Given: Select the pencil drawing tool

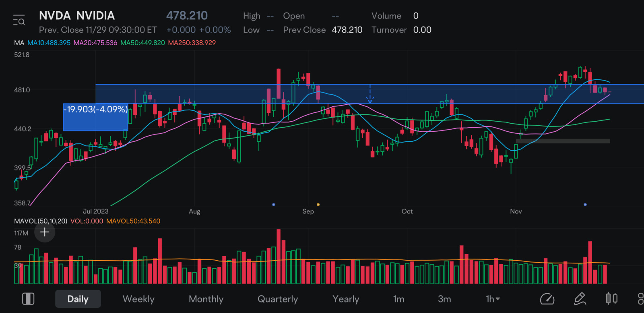Looking at the screenshot, I should click(580, 298).
